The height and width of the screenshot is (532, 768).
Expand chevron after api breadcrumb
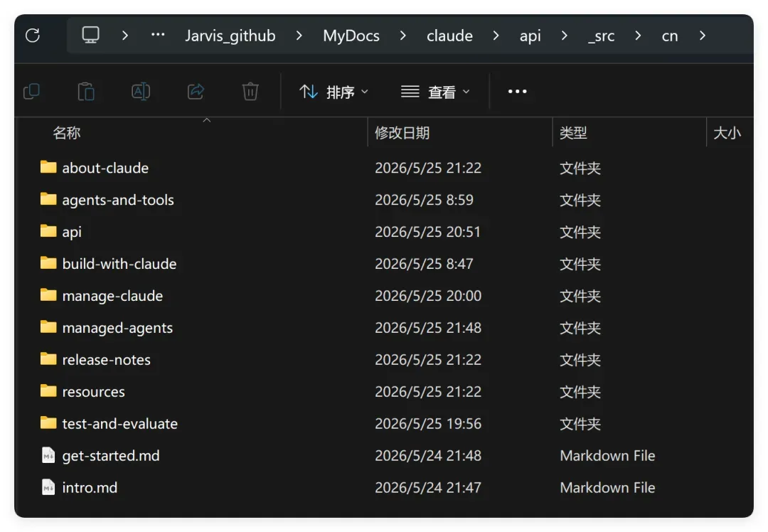pyautogui.click(x=564, y=36)
